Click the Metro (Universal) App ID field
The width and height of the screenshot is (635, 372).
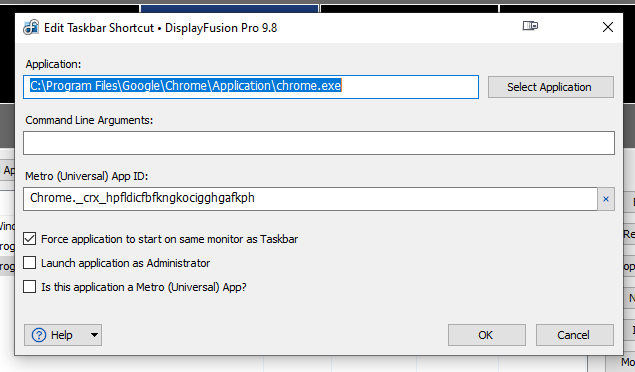click(310, 199)
